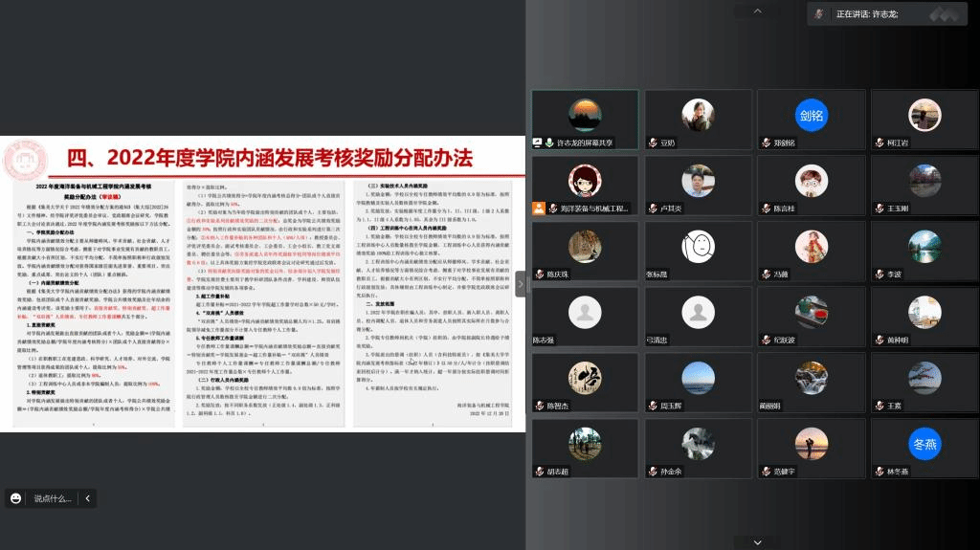Click the muted mic icon beside 郑剑铭
The width and height of the screenshot is (980, 550).
(767, 143)
